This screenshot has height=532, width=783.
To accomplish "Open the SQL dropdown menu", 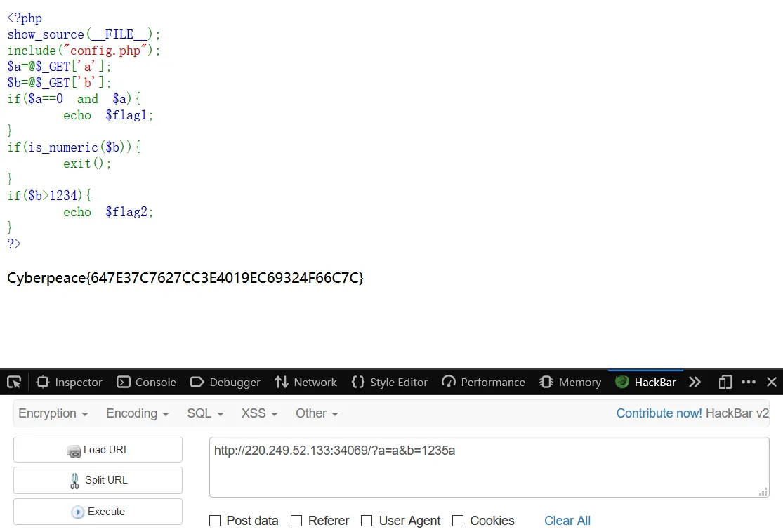I will tap(205, 413).
